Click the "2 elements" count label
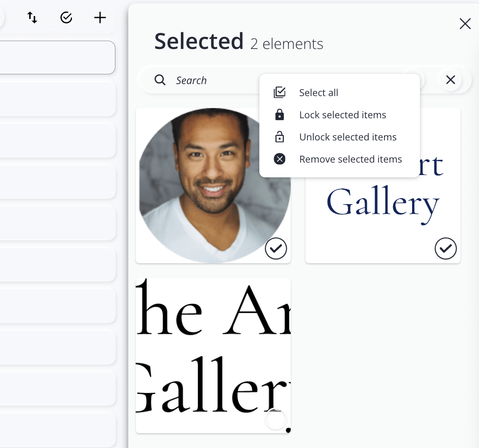Screen dimensions: 479x448 click(287, 44)
